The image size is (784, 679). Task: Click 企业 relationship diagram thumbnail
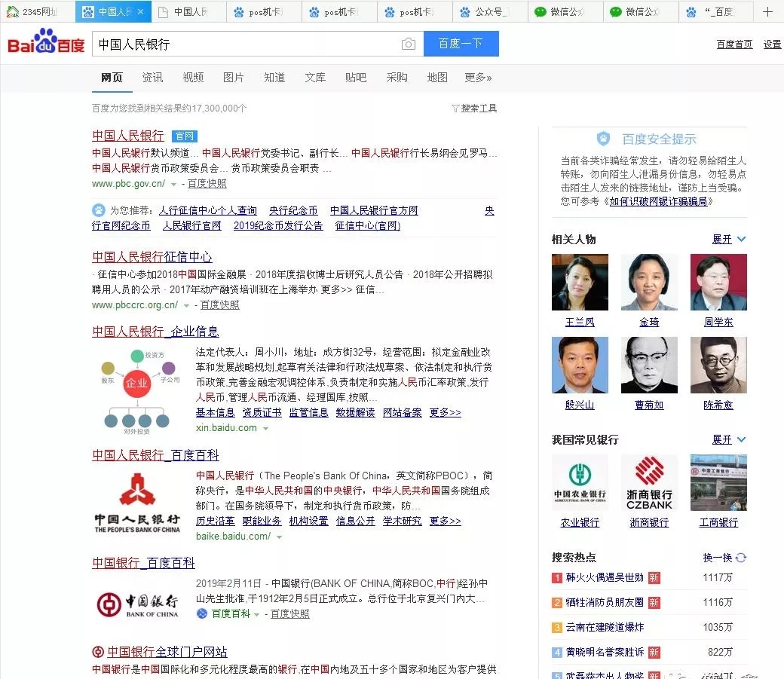coord(137,390)
